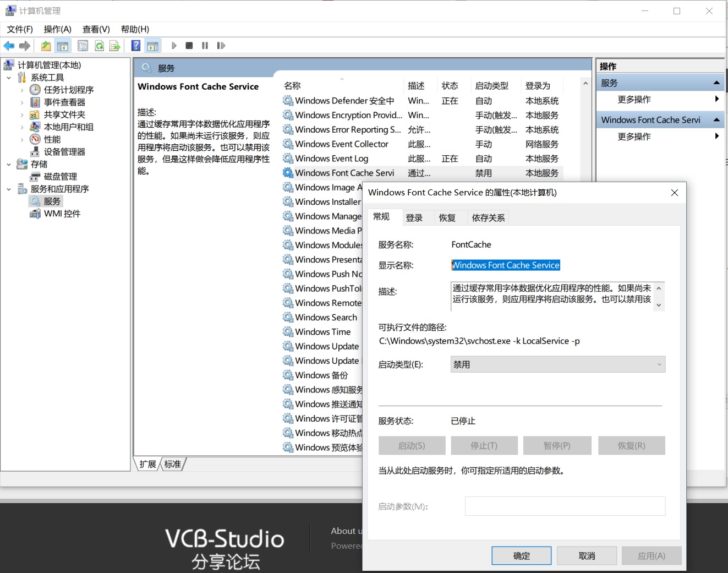This screenshot has width=728, height=573.
Task: Collapse the 存储 tree node
Action: pyautogui.click(x=9, y=164)
